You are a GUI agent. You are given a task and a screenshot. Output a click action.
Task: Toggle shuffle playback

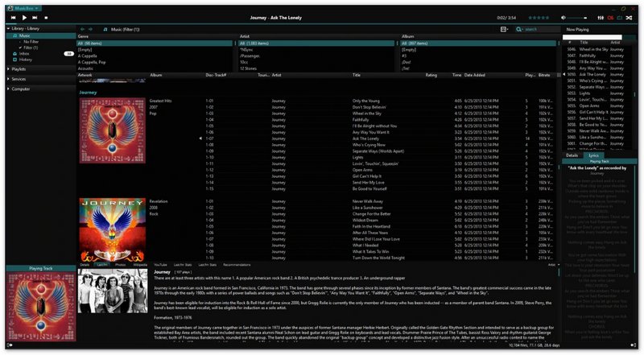(629, 18)
